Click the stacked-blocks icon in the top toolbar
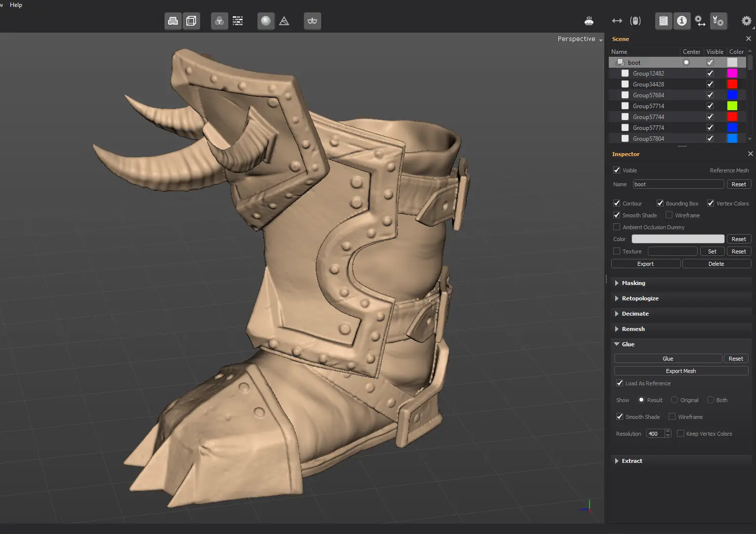This screenshot has width=756, height=534. pyautogui.click(x=173, y=21)
